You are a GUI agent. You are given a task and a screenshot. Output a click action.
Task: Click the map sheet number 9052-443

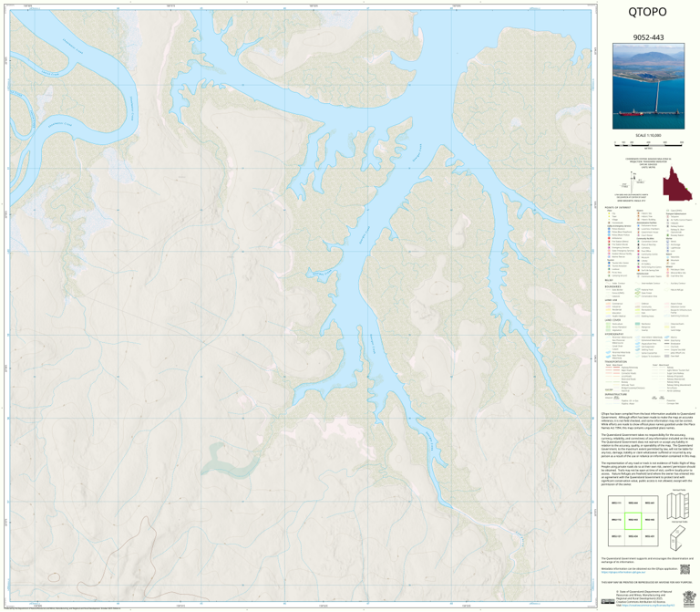(x=648, y=37)
